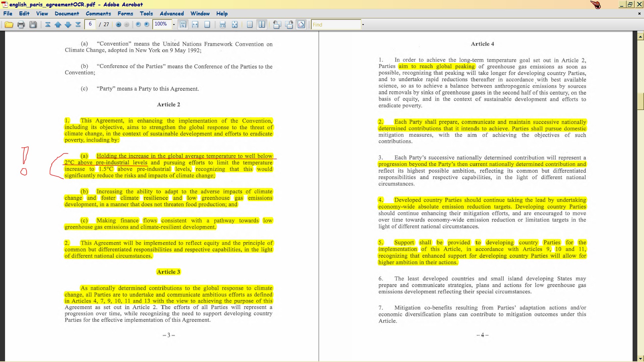The width and height of the screenshot is (644, 362).
Task: Click the "Article 4" heading
Action: point(482,44)
